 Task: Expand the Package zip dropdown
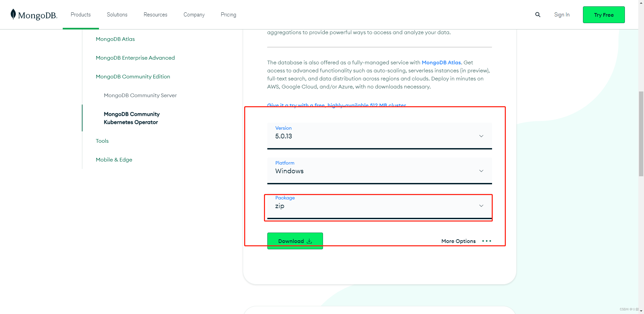[x=379, y=206]
